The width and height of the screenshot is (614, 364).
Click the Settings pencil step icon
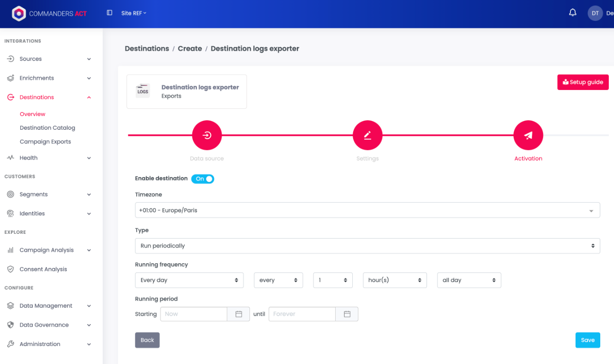[367, 135]
